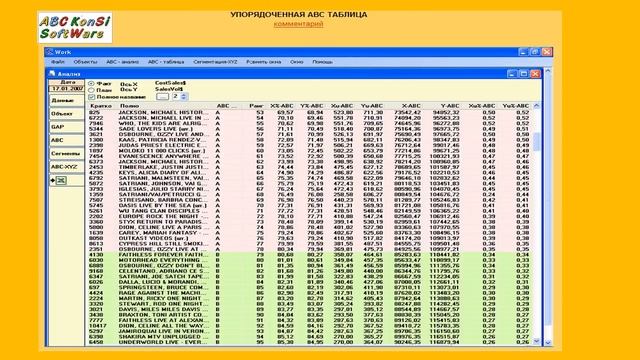The height and width of the screenshot is (360, 640).
Task: Select row KEYS, ALICIA DIARY OF ALI...
Action: (x=308, y=173)
